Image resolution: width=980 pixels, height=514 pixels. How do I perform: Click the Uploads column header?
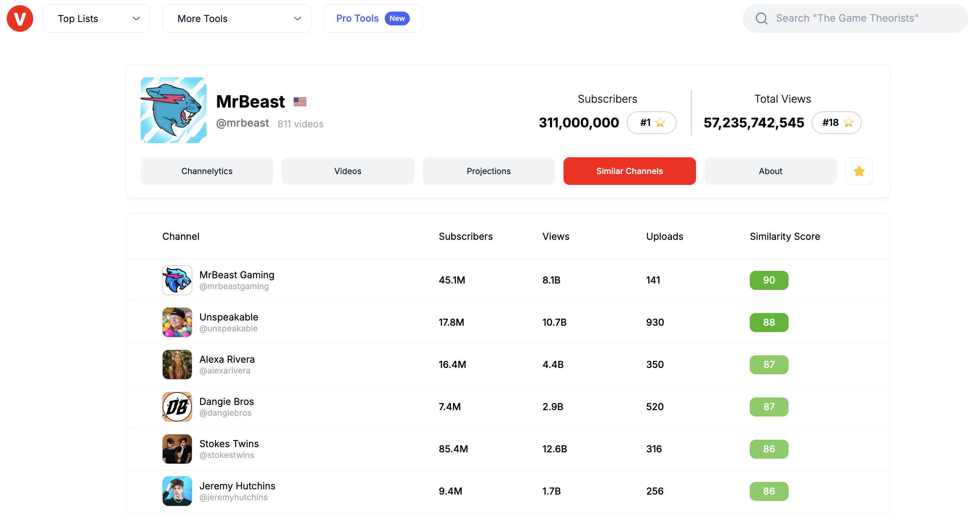click(665, 236)
